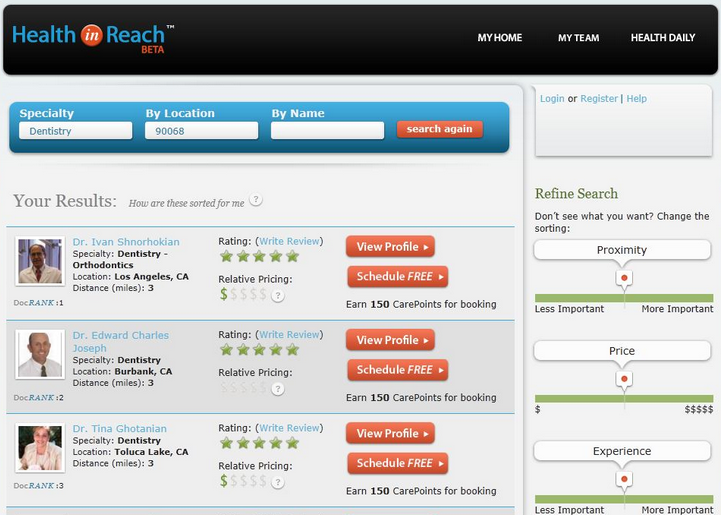Image resolution: width=721 pixels, height=515 pixels.
Task: View Profile of Dr. Edward Charles Joseph
Action: (x=390, y=340)
